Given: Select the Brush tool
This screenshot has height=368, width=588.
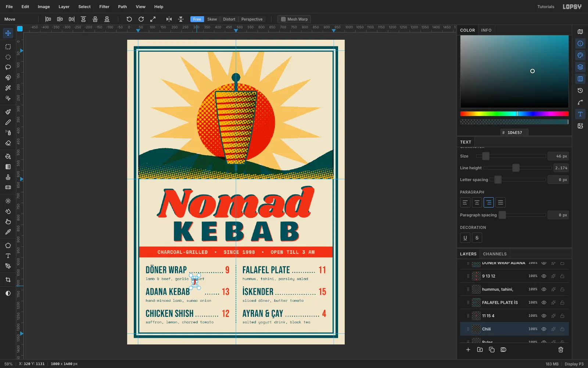Looking at the screenshot, I should [8, 112].
